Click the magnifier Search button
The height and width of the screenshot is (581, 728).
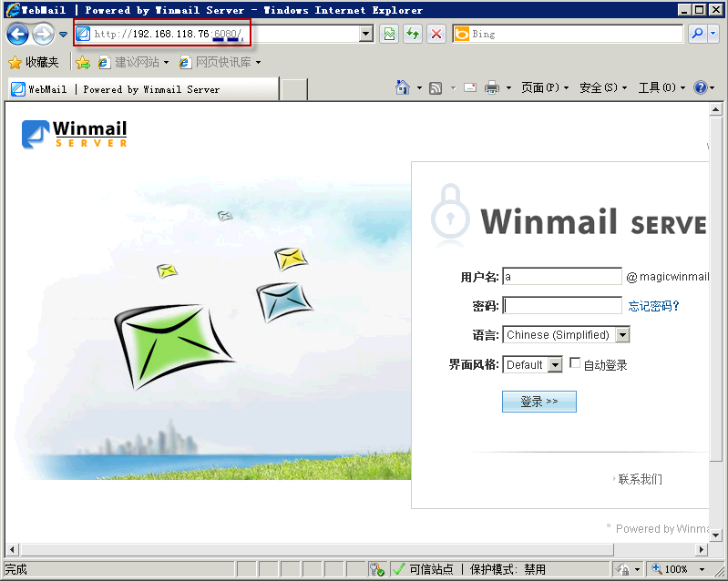tap(697, 34)
